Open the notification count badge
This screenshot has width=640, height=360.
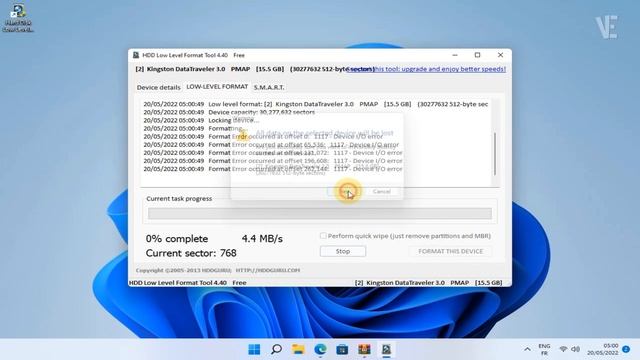[x=626, y=349]
